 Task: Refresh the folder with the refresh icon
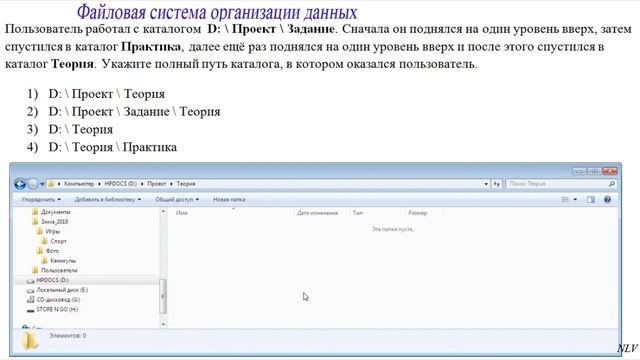496,184
